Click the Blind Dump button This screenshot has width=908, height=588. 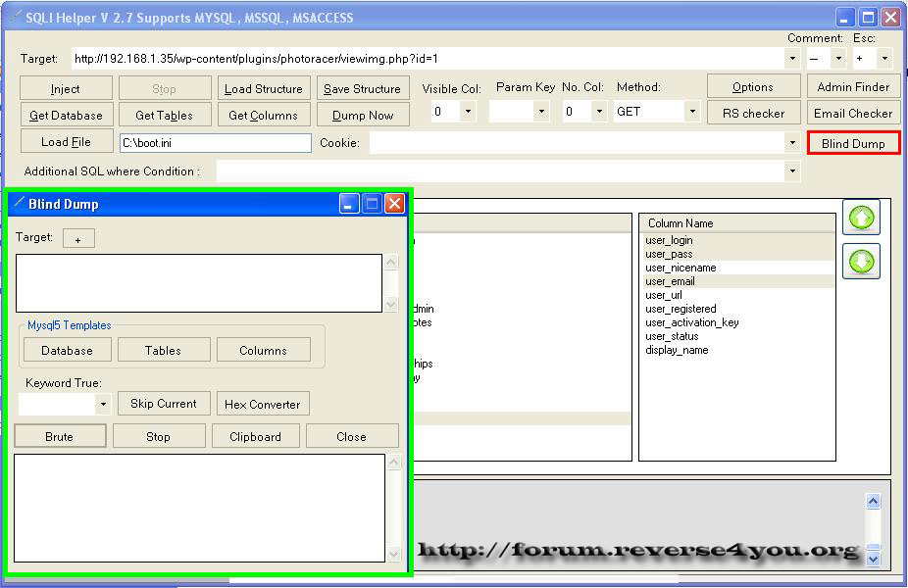(x=853, y=143)
